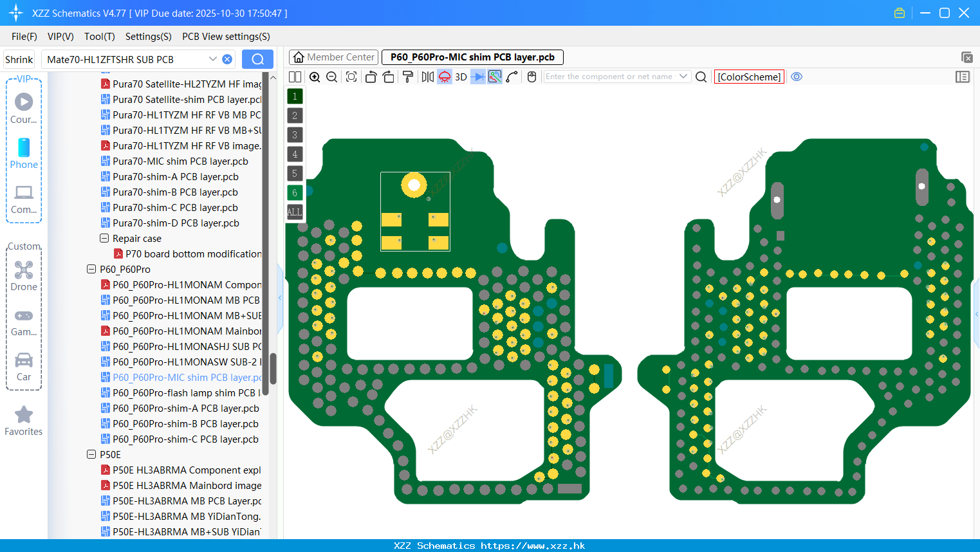The image size is (980, 552).
Task: Rotate board counterclockwise icon
Action: (x=371, y=77)
